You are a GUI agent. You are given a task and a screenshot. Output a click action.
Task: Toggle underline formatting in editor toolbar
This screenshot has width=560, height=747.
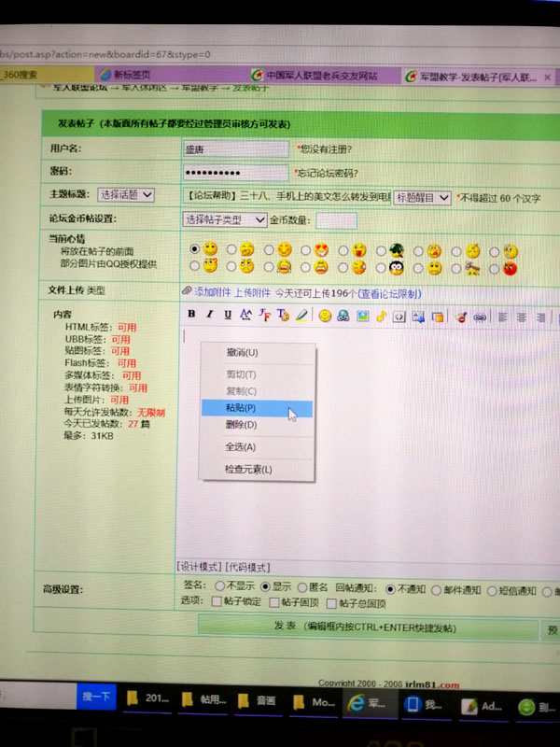point(228,315)
